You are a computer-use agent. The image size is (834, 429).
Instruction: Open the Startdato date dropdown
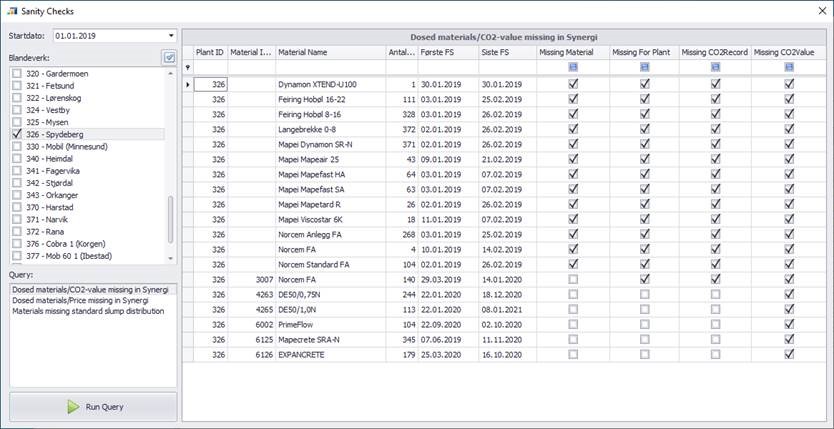pyautogui.click(x=171, y=36)
